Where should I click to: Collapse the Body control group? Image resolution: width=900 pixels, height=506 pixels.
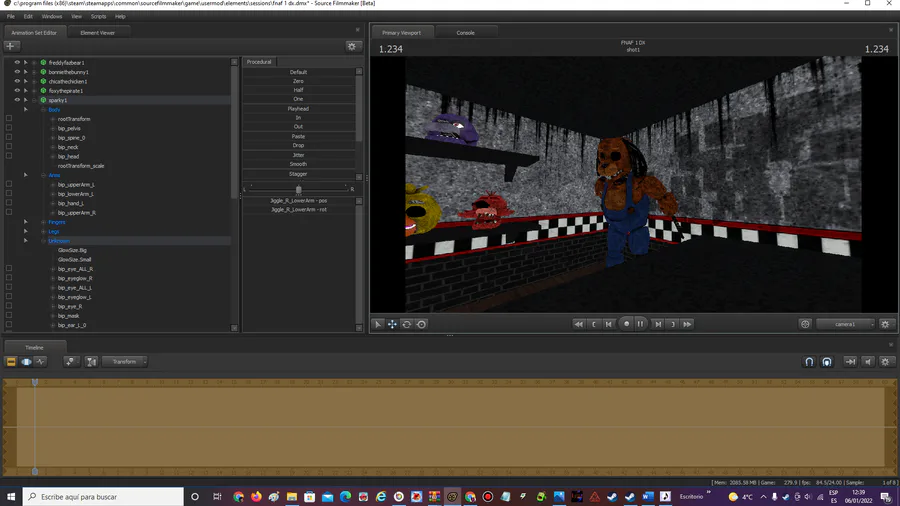(x=44, y=110)
